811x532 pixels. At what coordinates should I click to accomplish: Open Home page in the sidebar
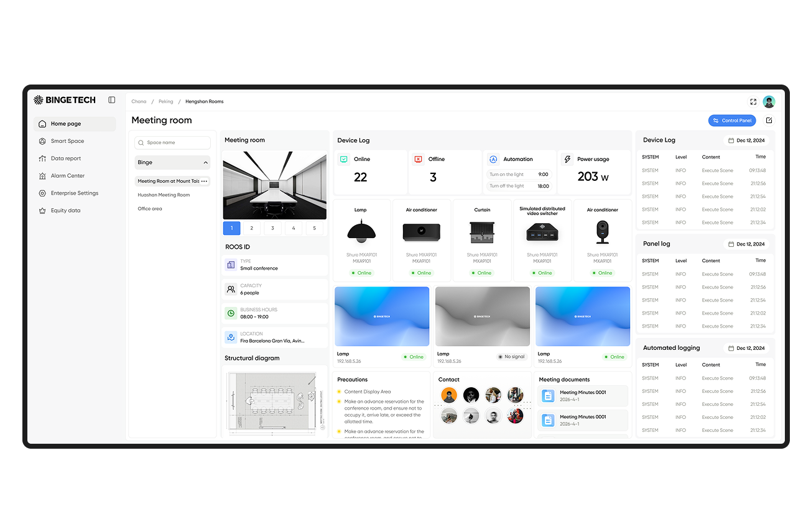tap(75, 124)
